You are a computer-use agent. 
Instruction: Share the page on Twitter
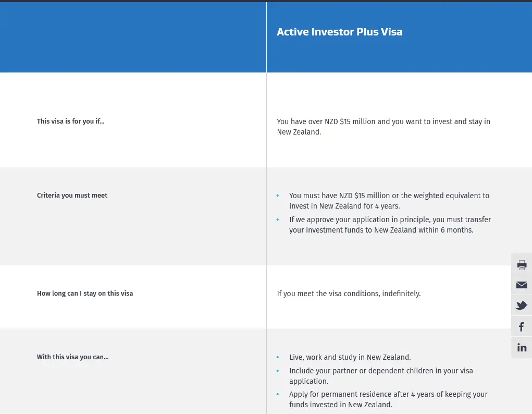pos(522,306)
